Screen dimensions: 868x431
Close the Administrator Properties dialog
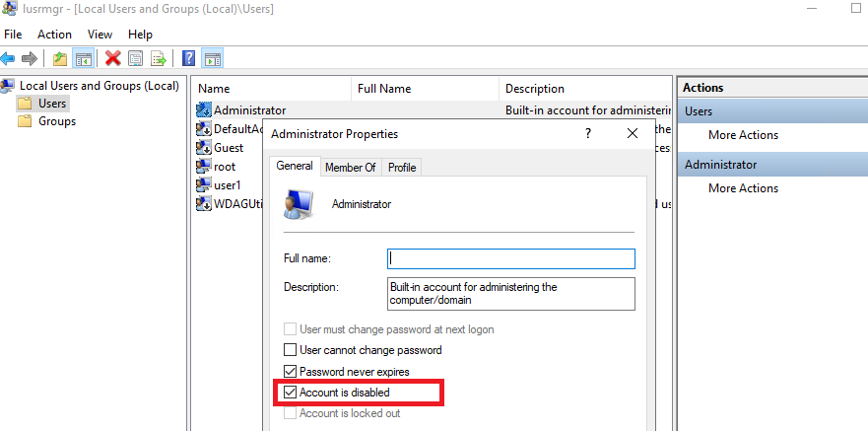pos(633,133)
